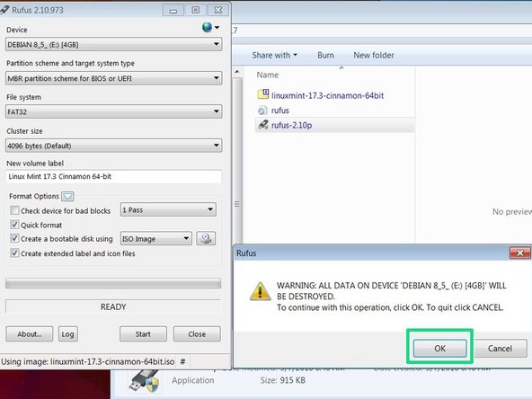Cancel the data destruction warning
532x399 pixels.
(501, 349)
